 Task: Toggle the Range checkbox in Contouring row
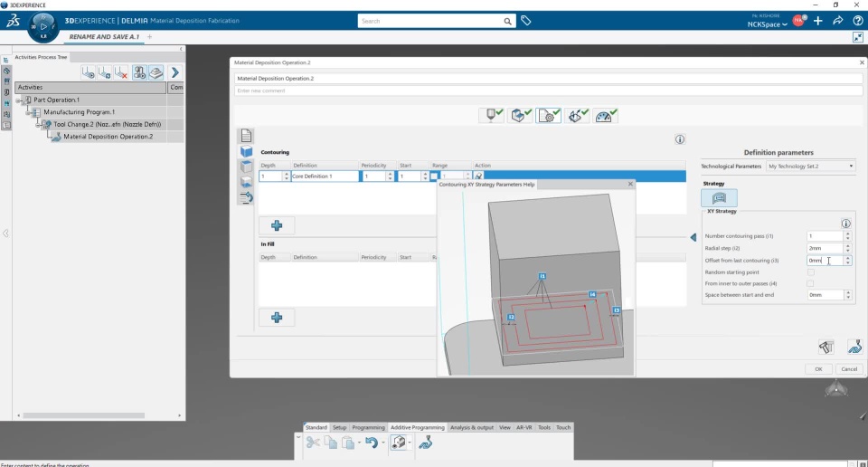[435, 176]
